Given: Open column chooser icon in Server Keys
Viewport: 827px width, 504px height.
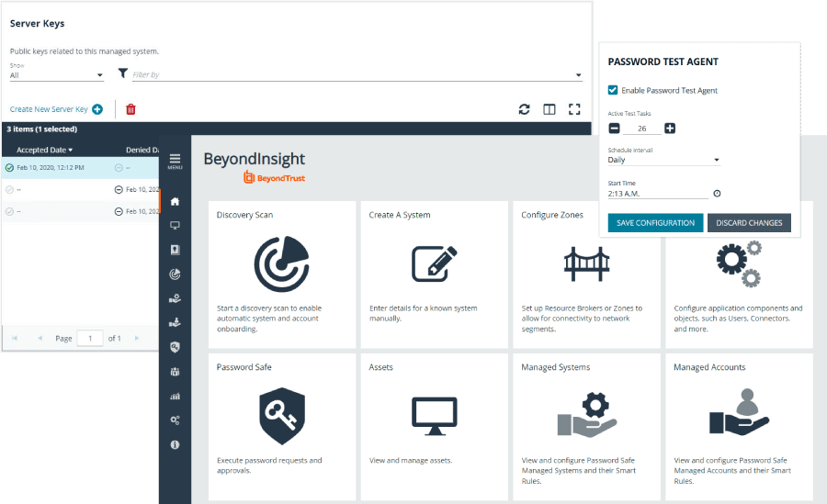Looking at the screenshot, I should [x=549, y=109].
